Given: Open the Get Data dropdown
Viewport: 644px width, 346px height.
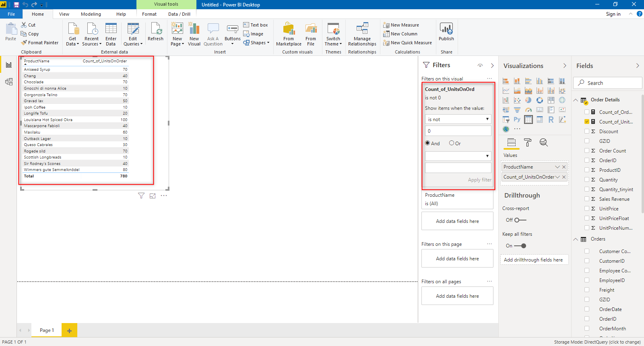Looking at the screenshot, I should click(x=72, y=34).
